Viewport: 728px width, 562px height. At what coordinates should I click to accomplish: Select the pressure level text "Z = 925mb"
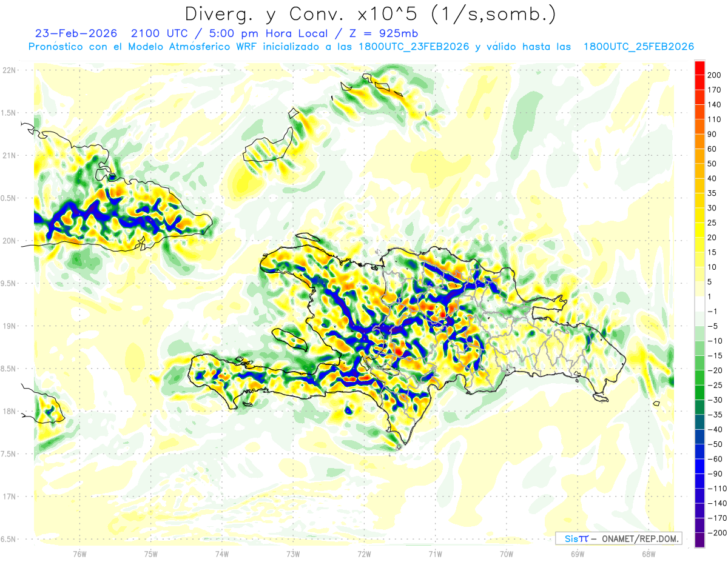[x=383, y=33]
